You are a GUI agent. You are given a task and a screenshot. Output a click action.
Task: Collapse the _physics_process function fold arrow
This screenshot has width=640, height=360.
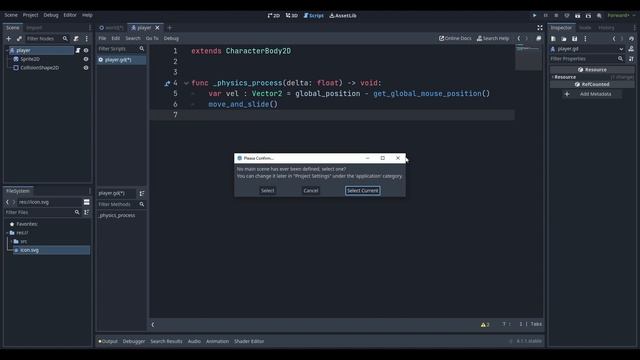point(186,83)
